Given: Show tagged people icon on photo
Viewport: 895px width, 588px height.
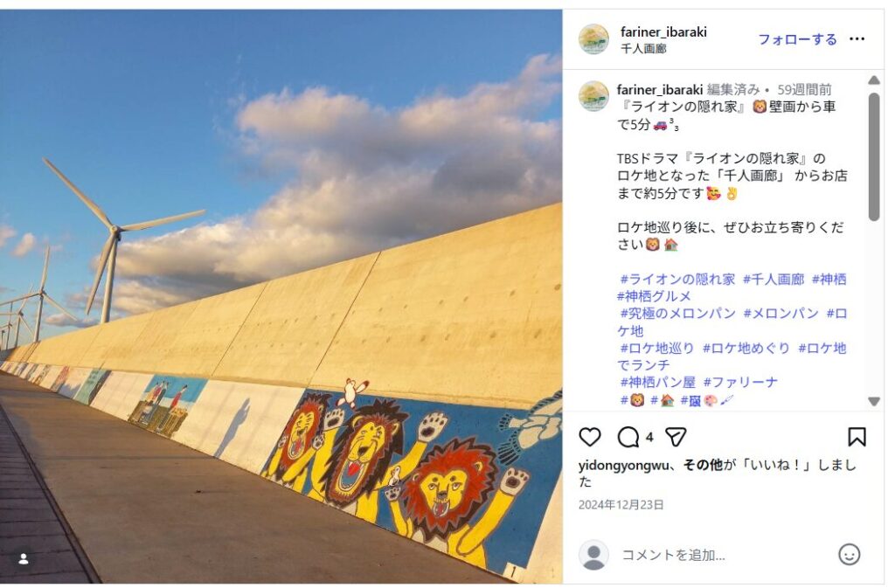Looking at the screenshot, I should coord(24,559).
